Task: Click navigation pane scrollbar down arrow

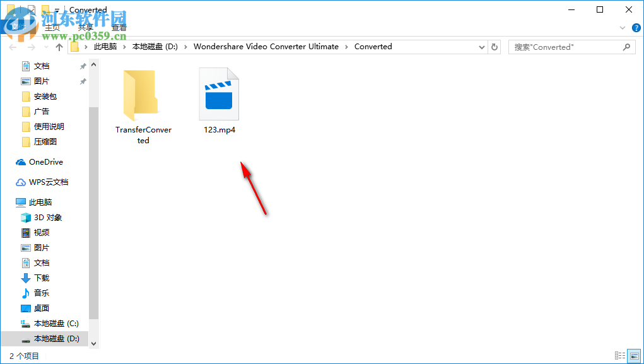Action: point(93,343)
